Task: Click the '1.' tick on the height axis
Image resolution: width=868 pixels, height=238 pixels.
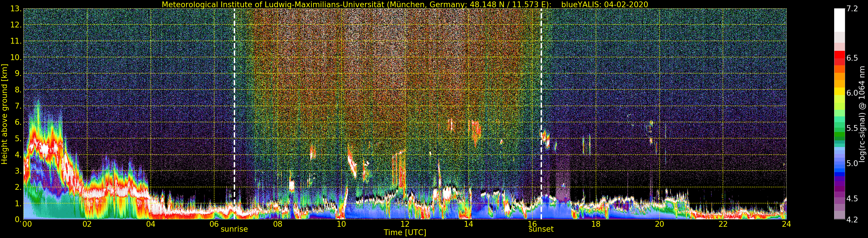Action: point(18,203)
